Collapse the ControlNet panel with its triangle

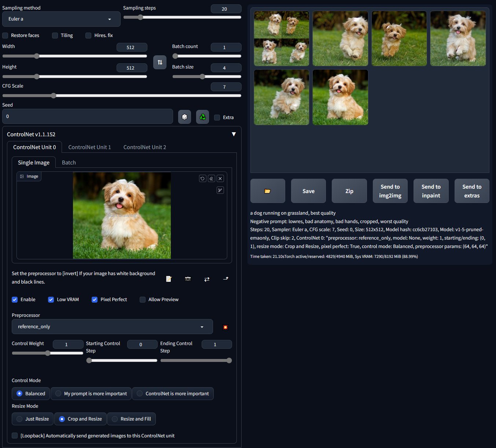click(234, 134)
